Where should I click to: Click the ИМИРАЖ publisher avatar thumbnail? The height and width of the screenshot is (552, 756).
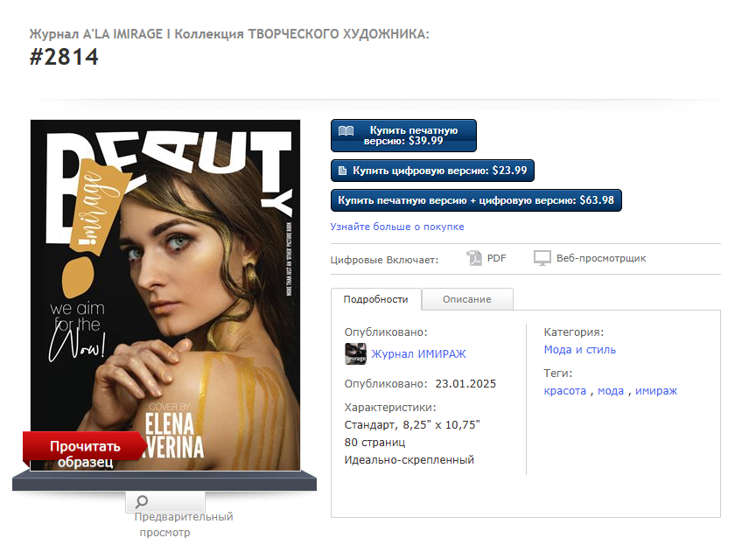[x=356, y=354]
